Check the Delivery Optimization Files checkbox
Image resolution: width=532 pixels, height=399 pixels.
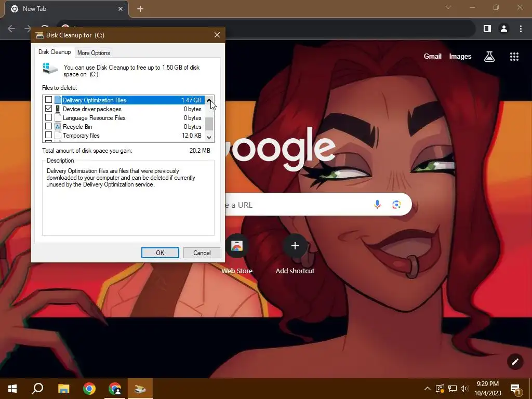pyautogui.click(x=48, y=100)
